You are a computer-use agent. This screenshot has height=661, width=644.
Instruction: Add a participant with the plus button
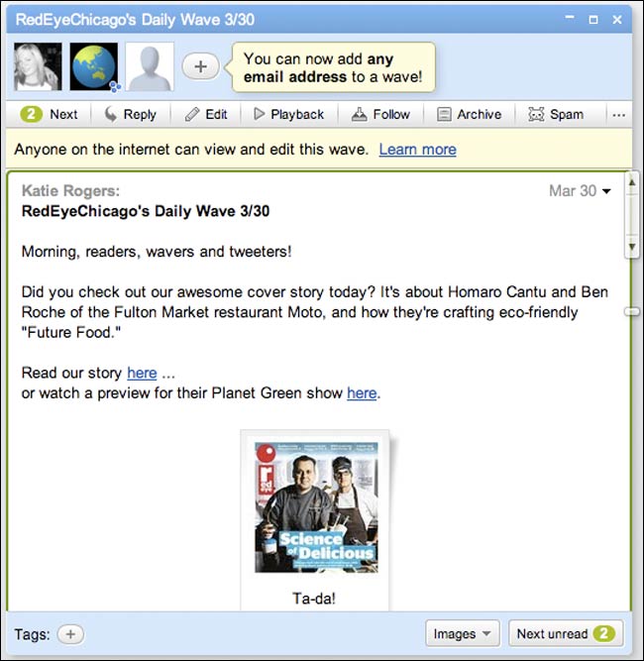[x=200, y=66]
